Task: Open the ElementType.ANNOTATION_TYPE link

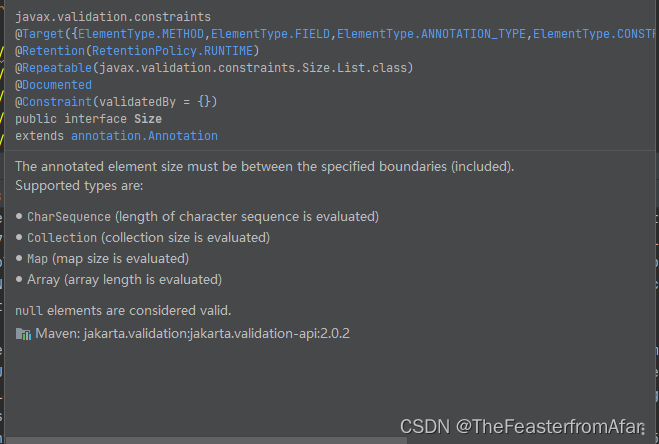Action: coord(431,34)
